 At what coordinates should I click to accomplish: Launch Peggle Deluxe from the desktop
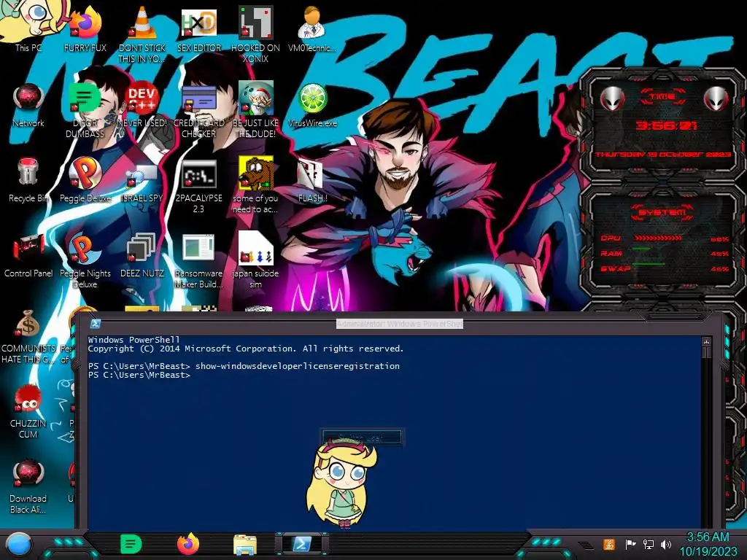85,180
